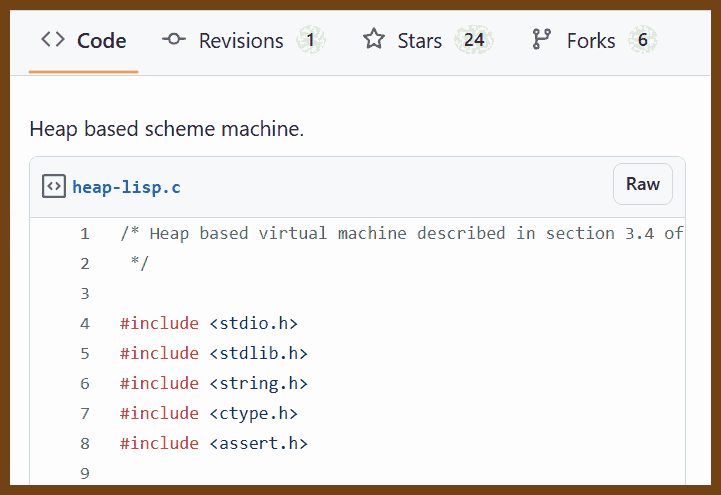The width and height of the screenshot is (721, 495).
Task: Click the 'Heap based scheme machine.' description text
Action: coord(166,129)
